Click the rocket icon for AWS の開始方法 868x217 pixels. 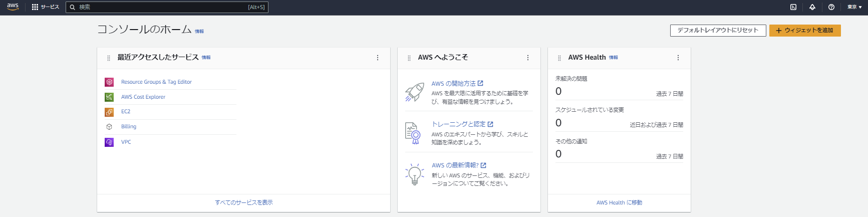pos(415,92)
